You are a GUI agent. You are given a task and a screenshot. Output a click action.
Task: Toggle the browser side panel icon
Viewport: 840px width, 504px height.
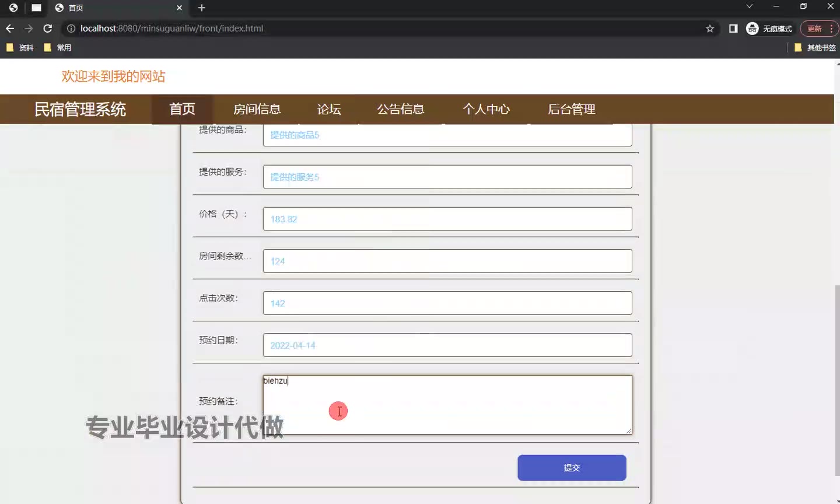click(733, 29)
